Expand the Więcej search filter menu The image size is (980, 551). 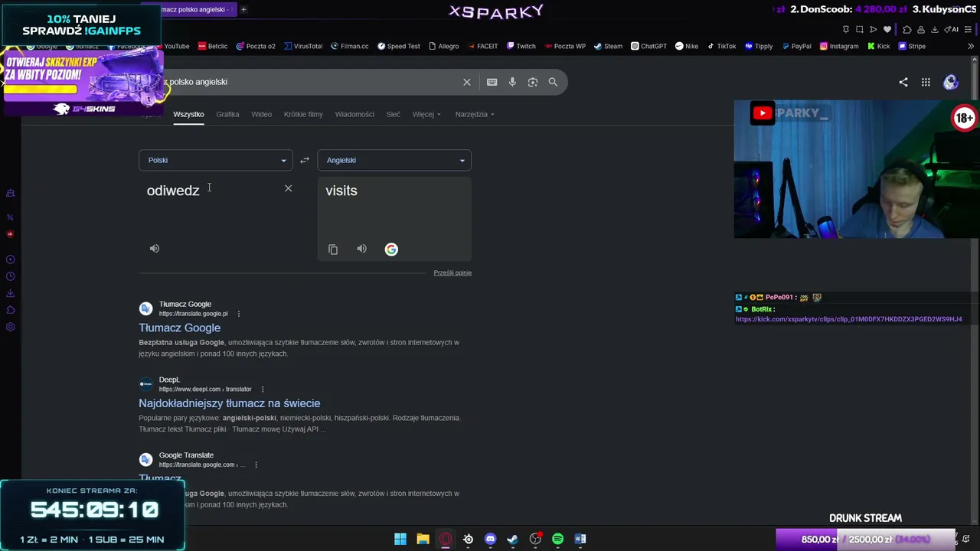[426, 114]
